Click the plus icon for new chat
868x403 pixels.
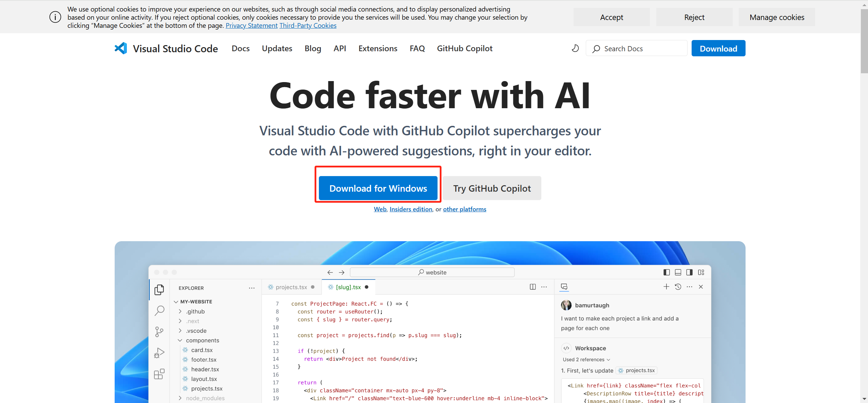click(667, 287)
